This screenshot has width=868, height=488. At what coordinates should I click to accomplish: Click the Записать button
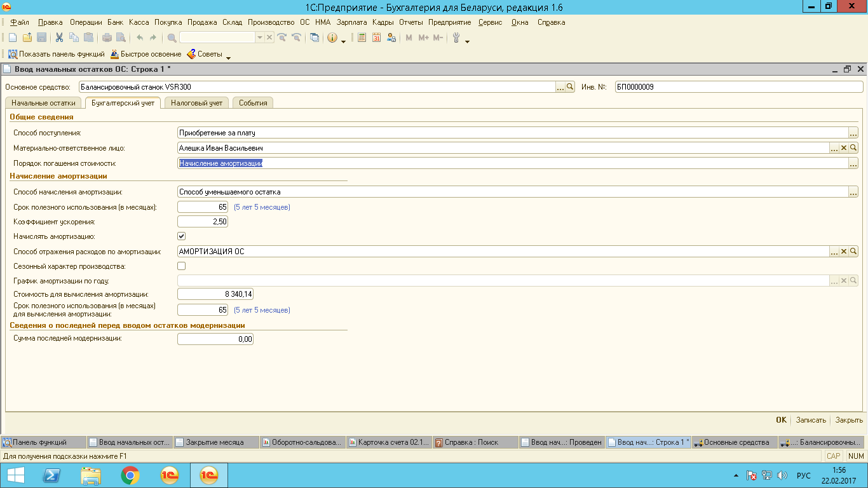tap(811, 420)
